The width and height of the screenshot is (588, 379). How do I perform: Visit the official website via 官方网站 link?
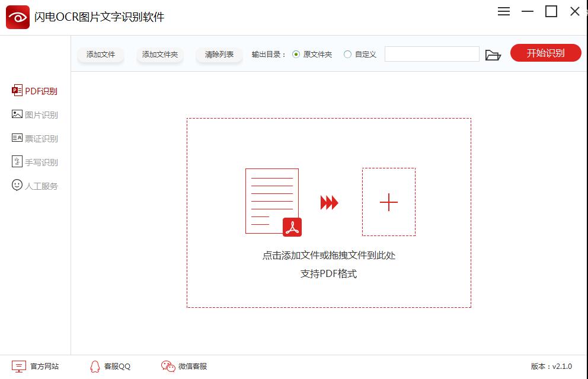(x=44, y=367)
